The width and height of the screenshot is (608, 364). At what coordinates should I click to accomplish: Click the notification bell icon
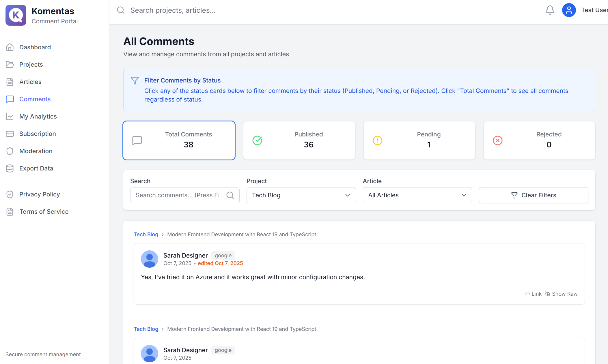(x=550, y=10)
